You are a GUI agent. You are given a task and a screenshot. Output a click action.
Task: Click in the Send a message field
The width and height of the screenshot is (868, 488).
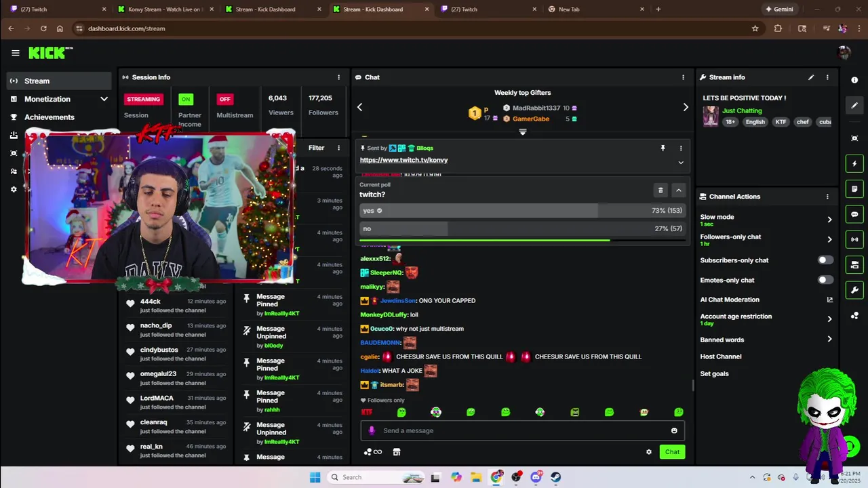pos(522,430)
